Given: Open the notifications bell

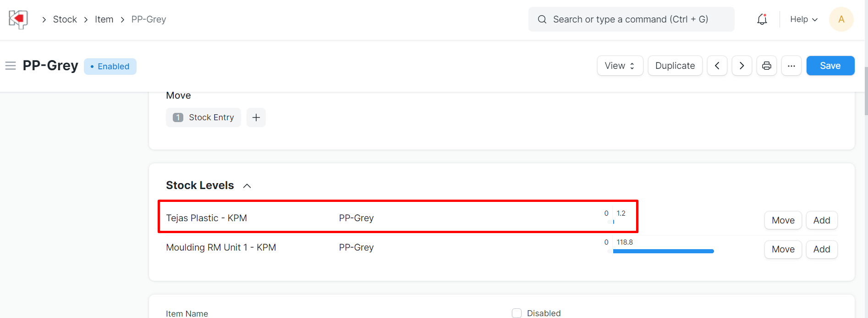Looking at the screenshot, I should [x=762, y=19].
